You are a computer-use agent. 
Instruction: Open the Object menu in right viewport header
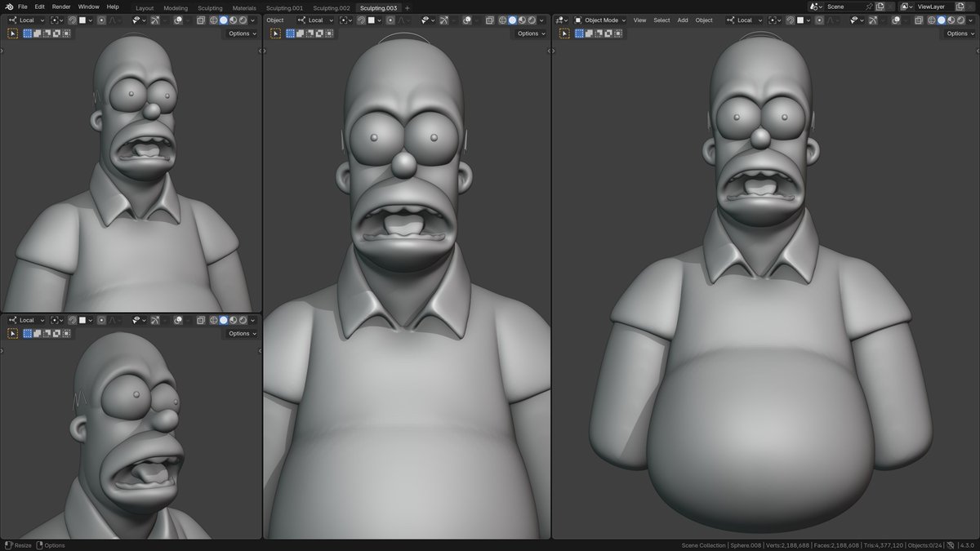704,20
